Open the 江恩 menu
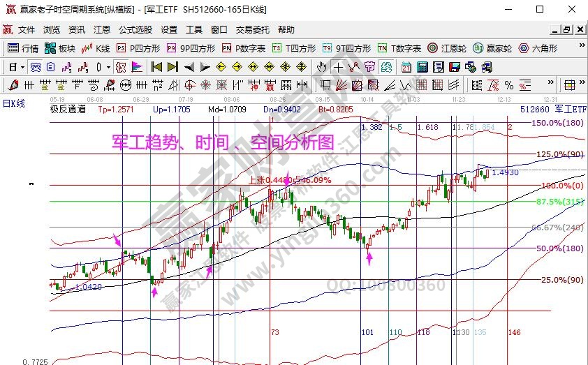Image resolution: width=588 pixels, height=365 pixels. coord(102,30)
